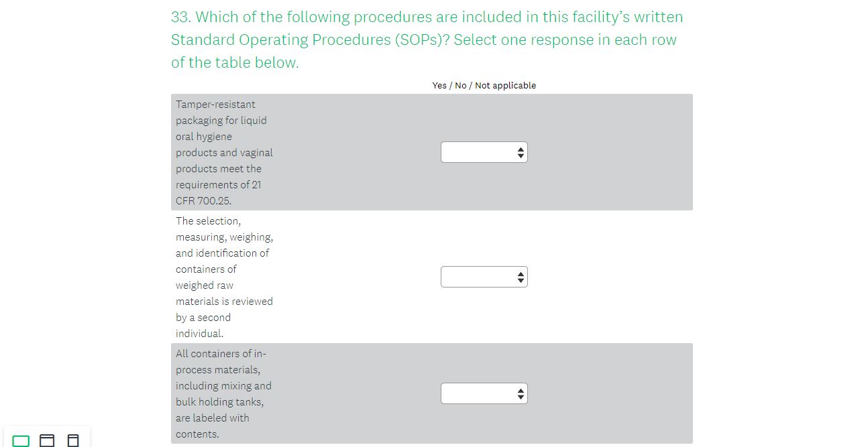868x447 pixels.
Task: Click the arrows on the weighed raw materials dropdown
Action: coord(521,277)
